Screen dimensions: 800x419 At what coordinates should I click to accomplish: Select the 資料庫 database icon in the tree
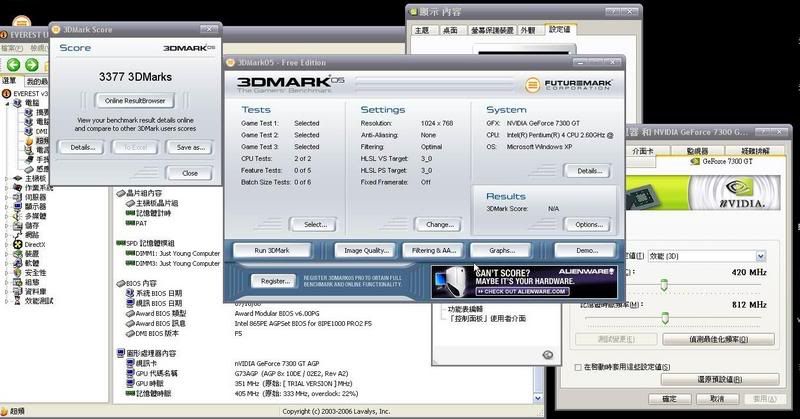pos(18,291)
